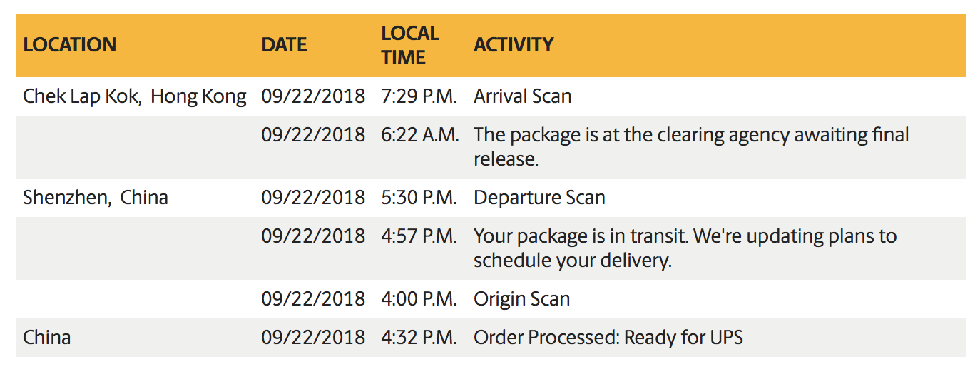The width and height of the screenshot is (980, 377).
Task: Click the 4:57 P.M. time entry
Action: click(419, 236)
